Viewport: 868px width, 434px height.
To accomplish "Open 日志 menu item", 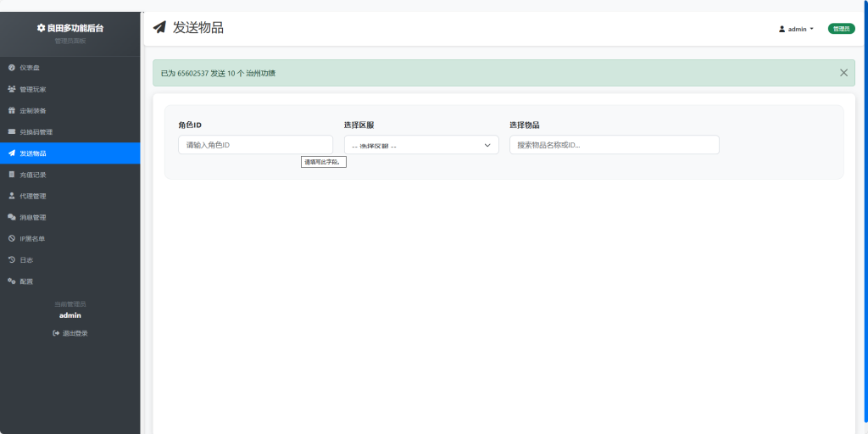I will [x=70, y=259].
